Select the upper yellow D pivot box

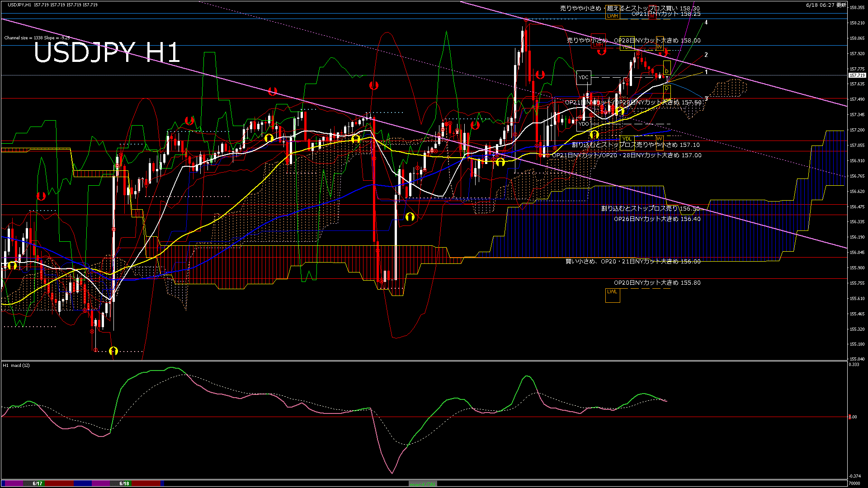[667, 69]
